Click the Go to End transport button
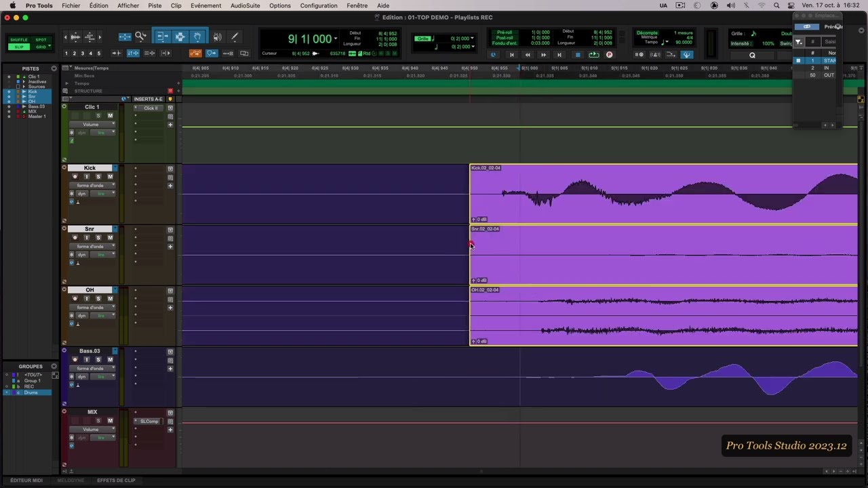Image resolution: width=868 pixels, height=488 pixels. [559, 55]
